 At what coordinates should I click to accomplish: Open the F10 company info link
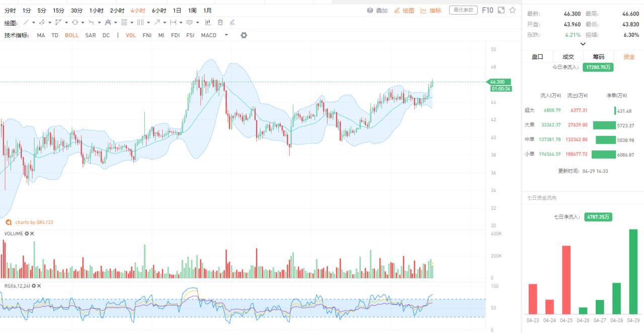(488, 10)
